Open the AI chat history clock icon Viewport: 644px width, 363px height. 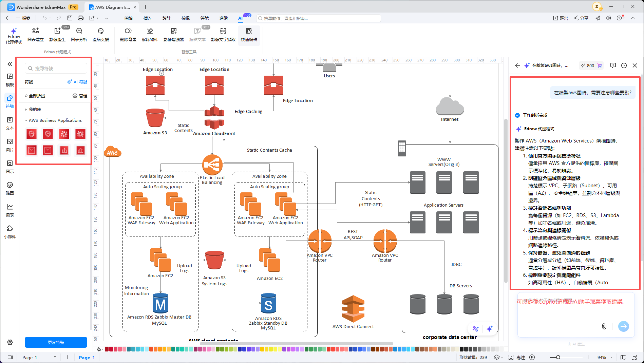tap(624, 65)
